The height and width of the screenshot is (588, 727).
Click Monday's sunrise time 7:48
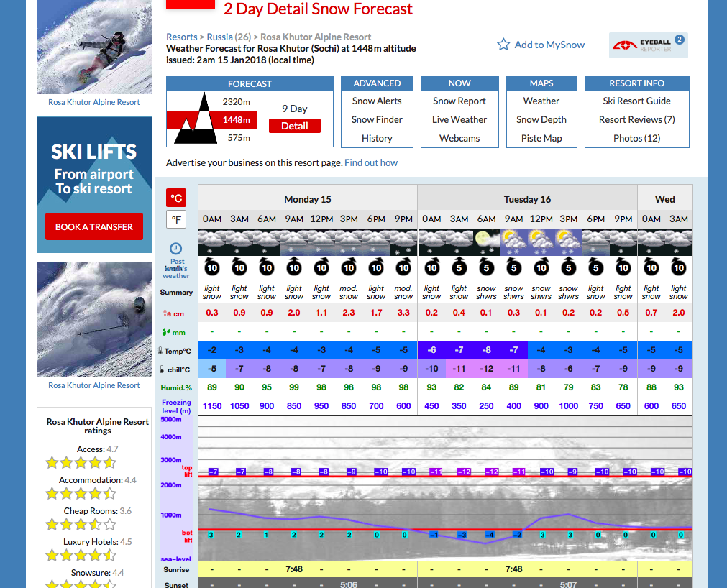coord(294,569)
